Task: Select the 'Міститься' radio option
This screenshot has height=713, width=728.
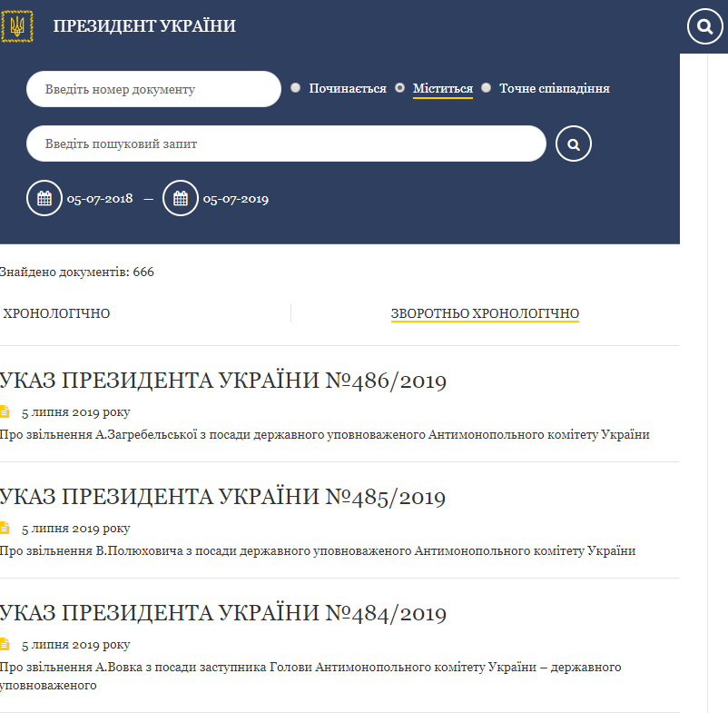Action: [x=399, y=88]
